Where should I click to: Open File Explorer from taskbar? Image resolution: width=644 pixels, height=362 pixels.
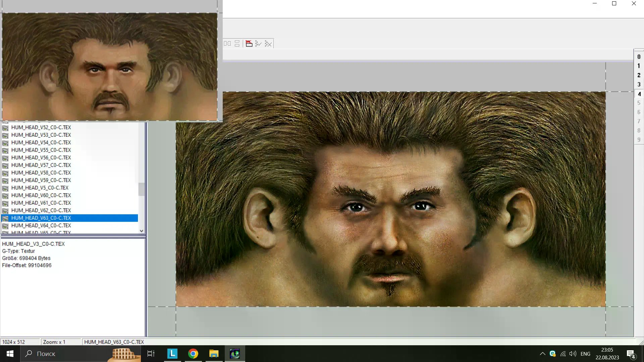coord(214,354)
